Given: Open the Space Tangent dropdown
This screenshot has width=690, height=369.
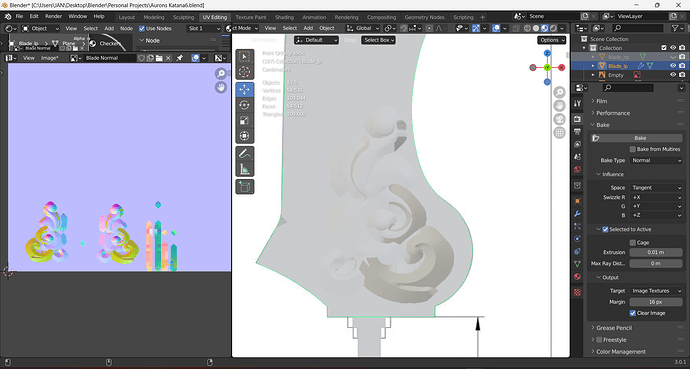Looking at the screenshot, I should (x=656, y=188).
